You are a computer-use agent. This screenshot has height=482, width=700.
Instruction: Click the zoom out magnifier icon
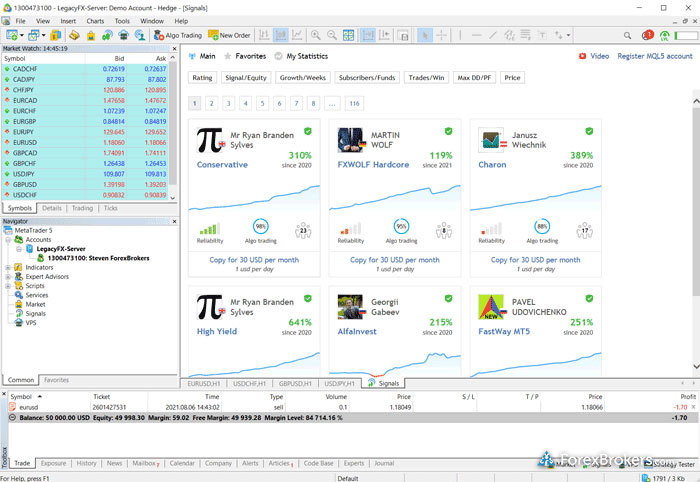click(332, 35)
